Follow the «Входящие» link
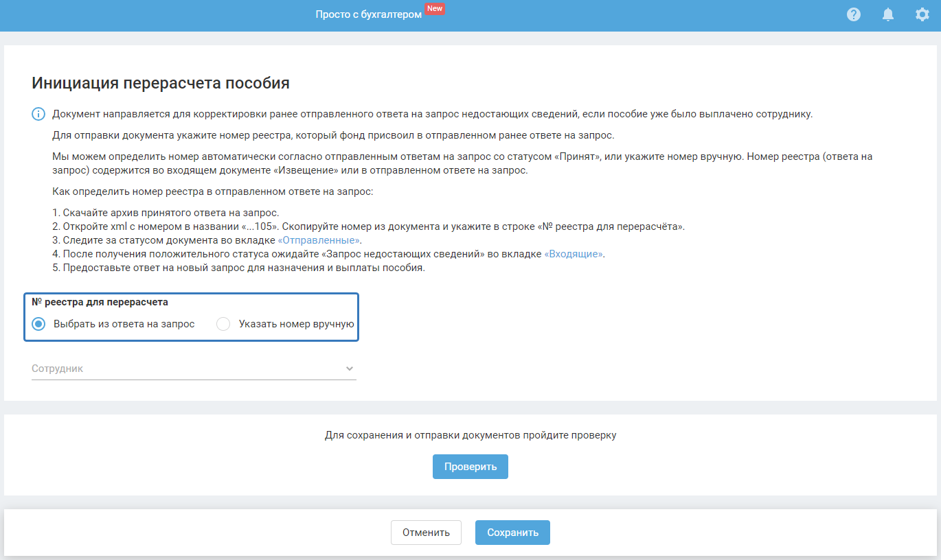 coord(574,254)
